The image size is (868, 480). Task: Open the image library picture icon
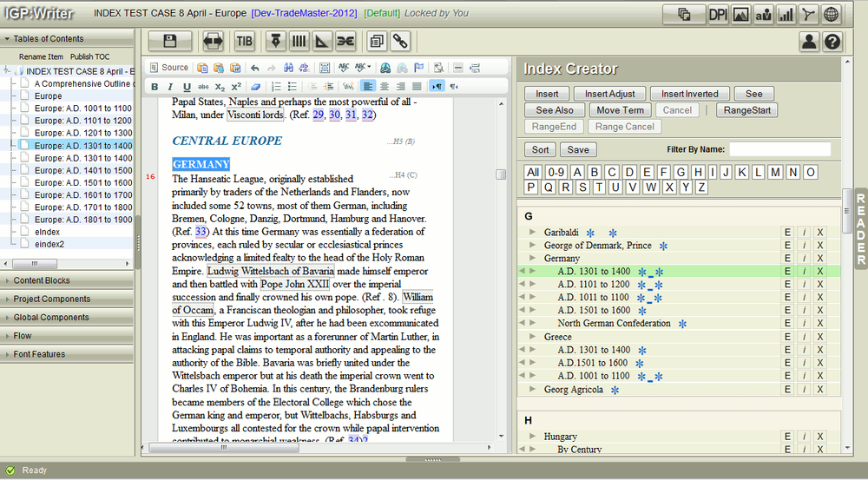point(740,15)
